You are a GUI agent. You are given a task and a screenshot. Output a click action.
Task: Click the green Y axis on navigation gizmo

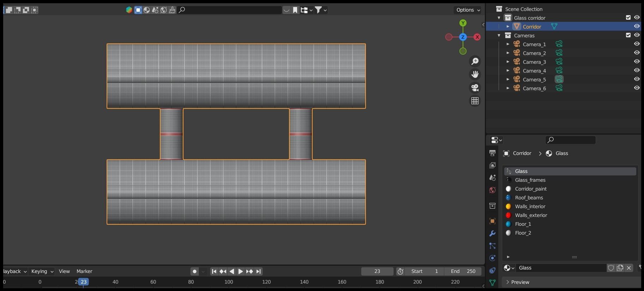coord(463,23)
